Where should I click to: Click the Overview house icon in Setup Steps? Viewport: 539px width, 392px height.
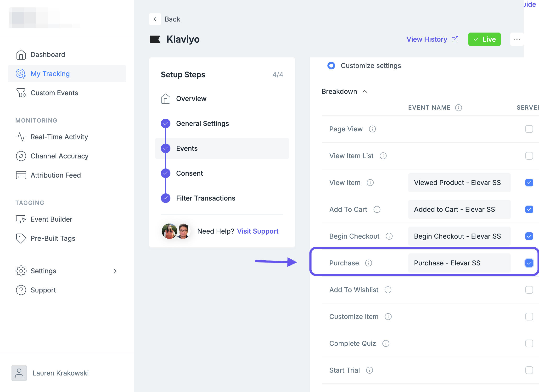166,99
